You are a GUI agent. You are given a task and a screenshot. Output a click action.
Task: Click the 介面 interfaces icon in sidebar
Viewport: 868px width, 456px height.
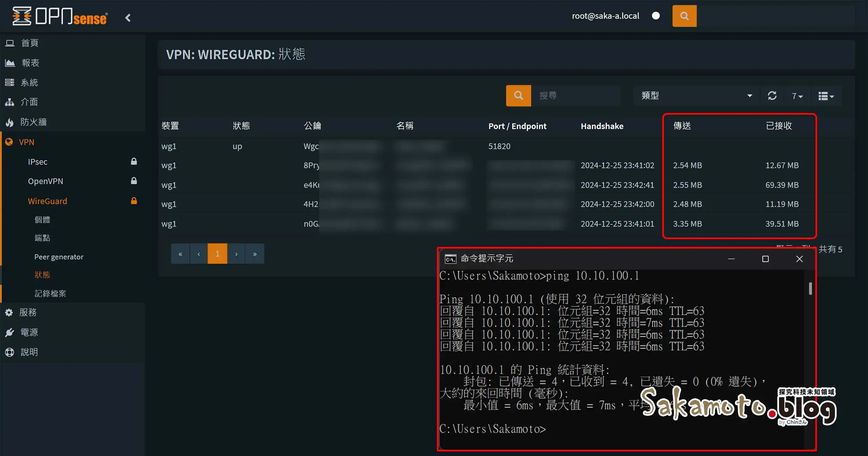10,102
